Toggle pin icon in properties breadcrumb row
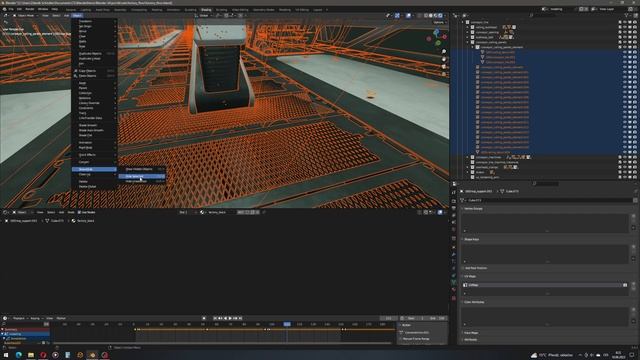The width and height of the screenshot is (640, 360). click(x=635, y=191)
